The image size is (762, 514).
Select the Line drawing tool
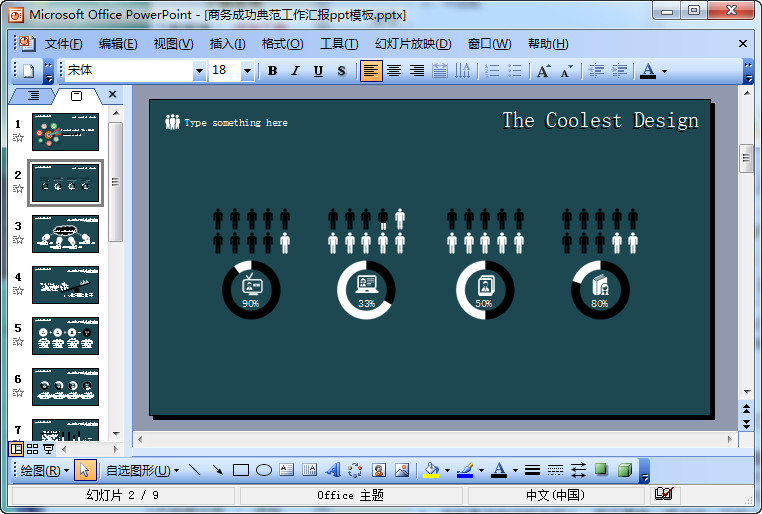click(x=194, y=470)
